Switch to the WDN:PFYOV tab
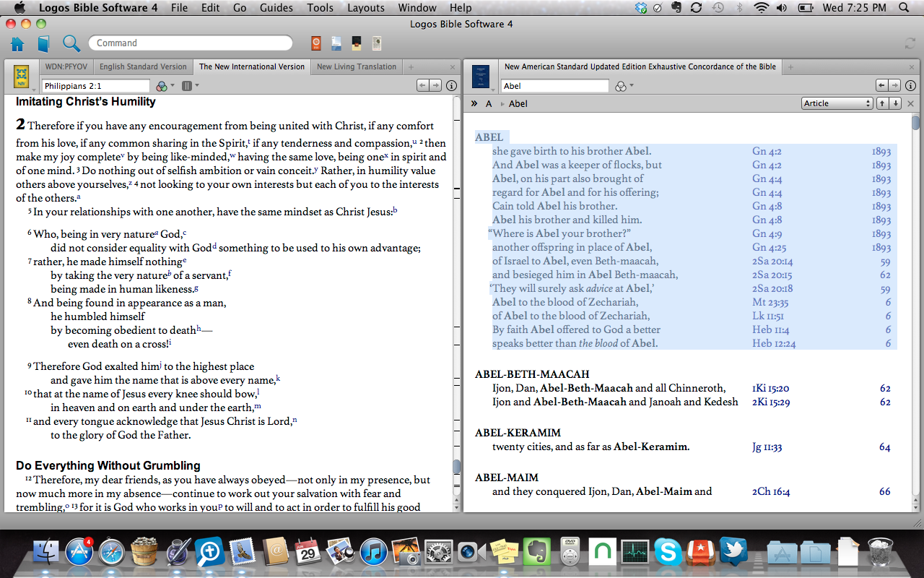Image resolution: width=924 pixels, height=578 pixels. [x=66, y=66]
